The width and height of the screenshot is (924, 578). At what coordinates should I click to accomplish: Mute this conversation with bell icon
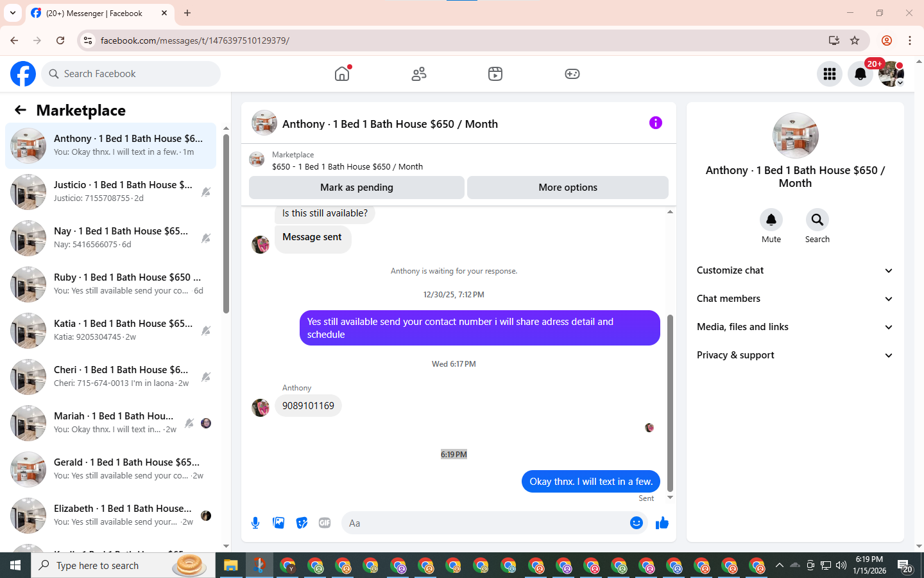click(771, 220)
